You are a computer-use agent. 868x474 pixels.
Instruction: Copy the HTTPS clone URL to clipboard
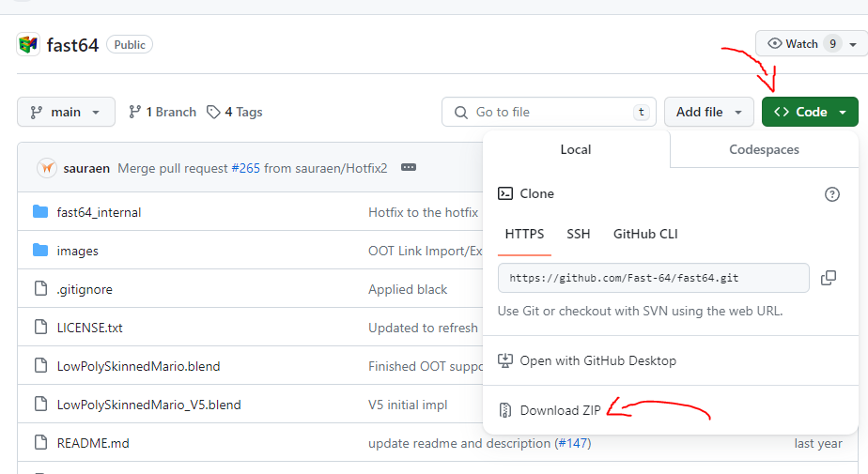(x=829, y=278)
